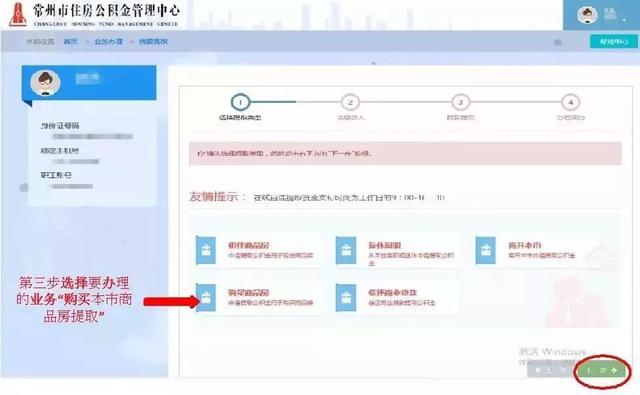Go to step 2 circle in the progress bar
The image size is (640, 395).
coord(350,102)
